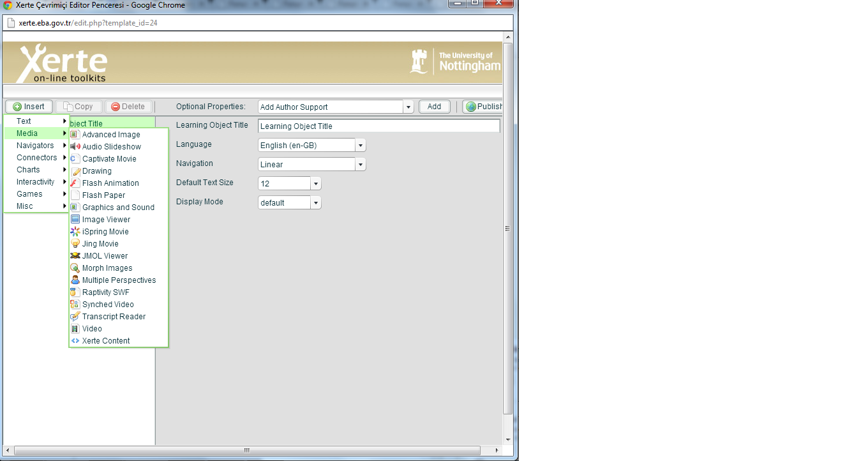Expand the Games submenu arrow
Viewport: 868px width, 461px height.
pyautogui.click(x=64, y=194)
